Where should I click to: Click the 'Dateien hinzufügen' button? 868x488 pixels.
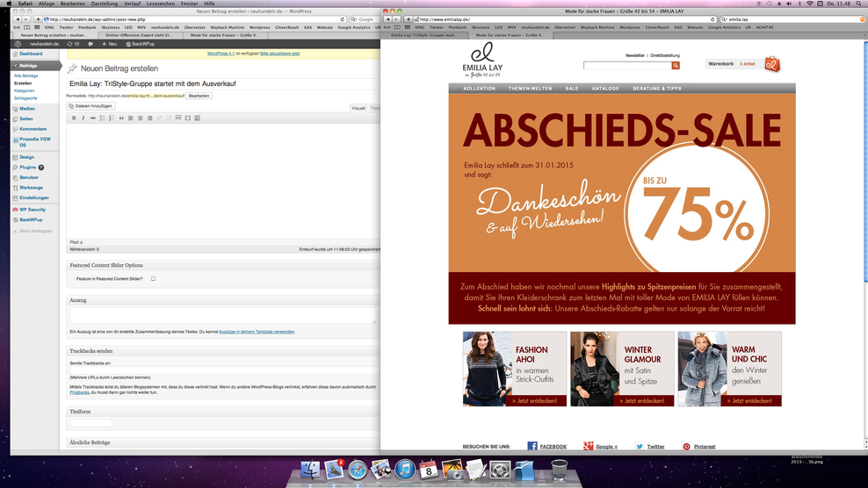90,105
